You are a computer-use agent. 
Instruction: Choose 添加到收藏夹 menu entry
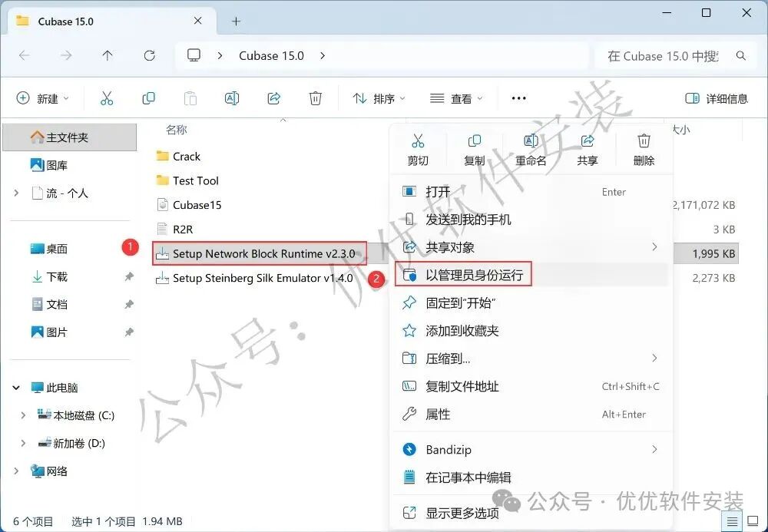[x=531, y=331]
